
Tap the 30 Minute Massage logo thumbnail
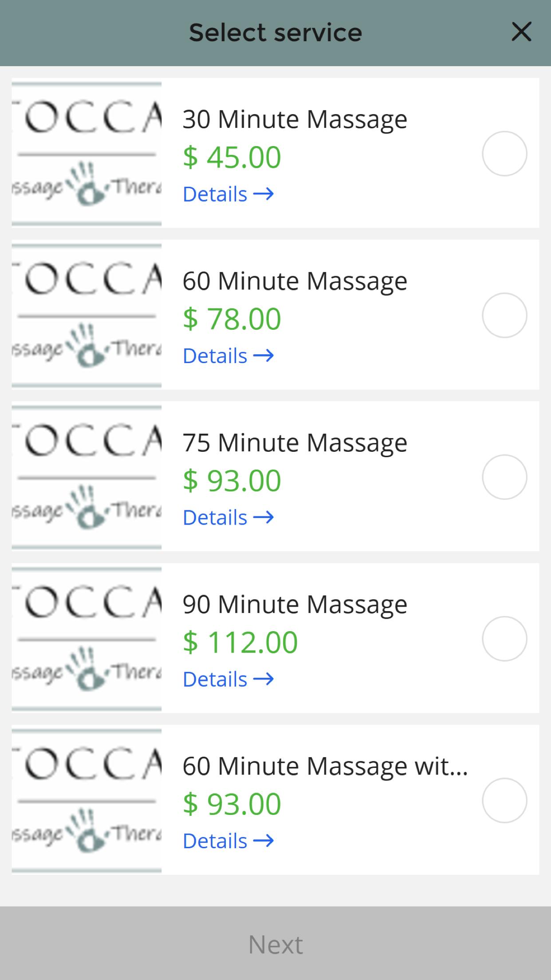tap(87, 154)
